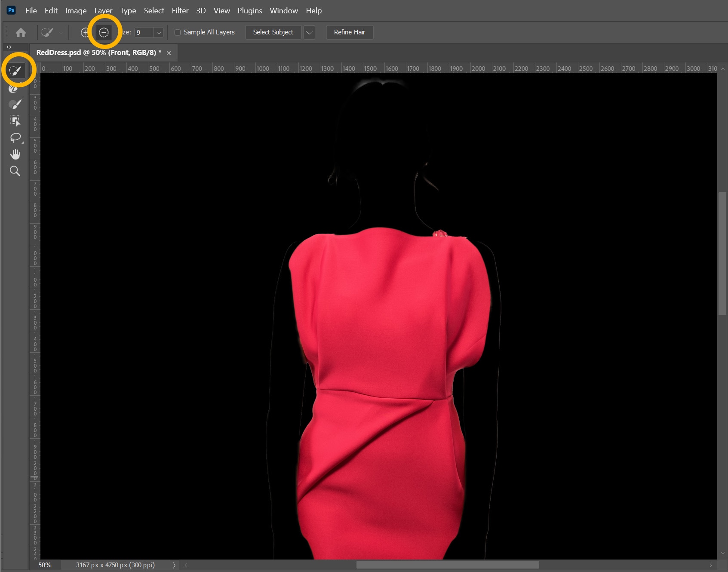
Task: Click the horizontal scrollbar thumb
Action: tap(447, 565)
